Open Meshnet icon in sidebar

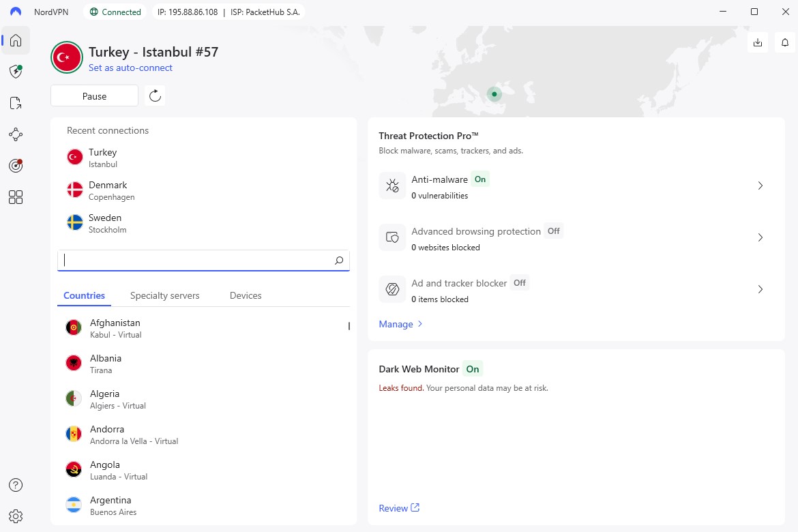(16, 134)
